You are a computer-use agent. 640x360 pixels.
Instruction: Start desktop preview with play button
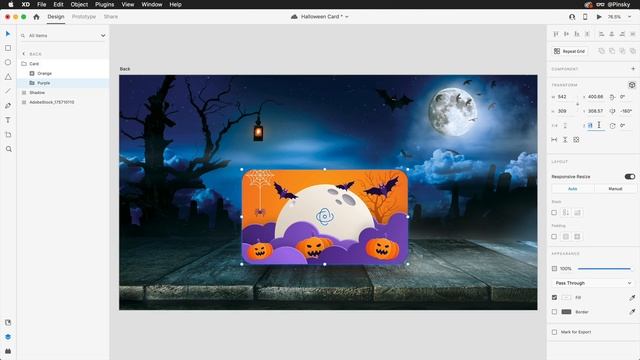click(x=599, y=17)
